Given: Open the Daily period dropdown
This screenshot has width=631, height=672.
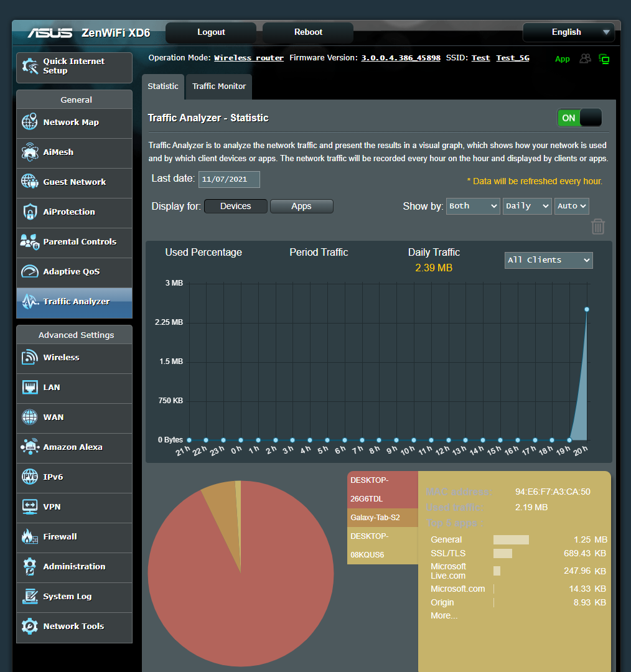Looking at the screenshot, I should coord(527,206).
